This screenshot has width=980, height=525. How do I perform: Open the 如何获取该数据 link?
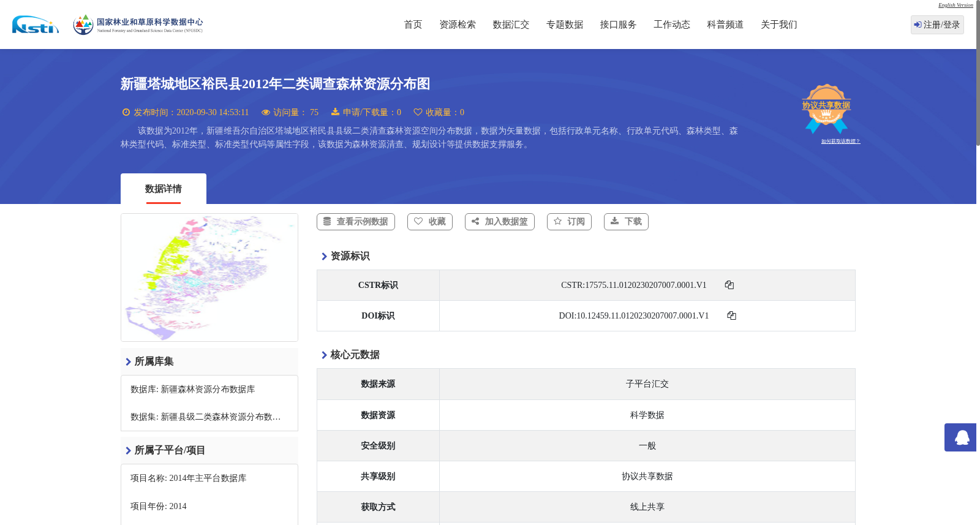point(840,142)
